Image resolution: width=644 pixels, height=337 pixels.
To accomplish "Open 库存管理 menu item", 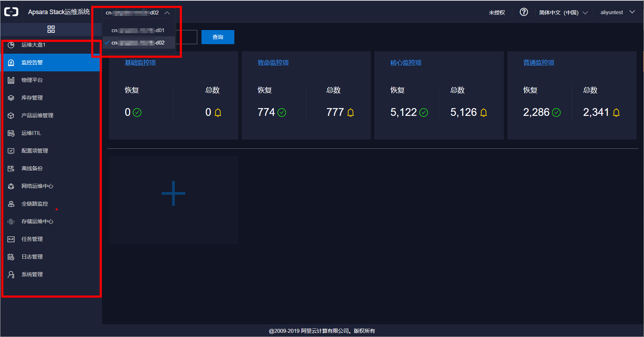I will click(x=51, y=98).
